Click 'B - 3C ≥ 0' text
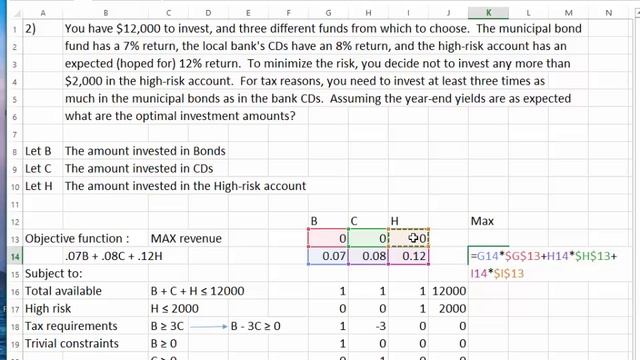 (256, 326)
